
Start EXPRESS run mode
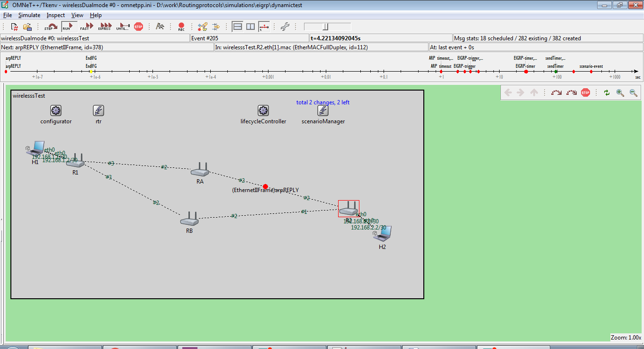105,27
